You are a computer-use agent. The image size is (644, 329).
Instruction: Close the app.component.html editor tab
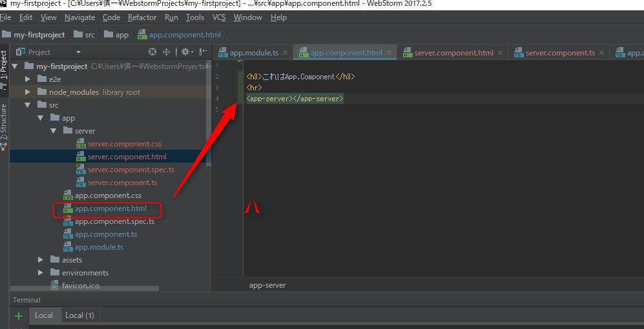[x=390, y=53]
